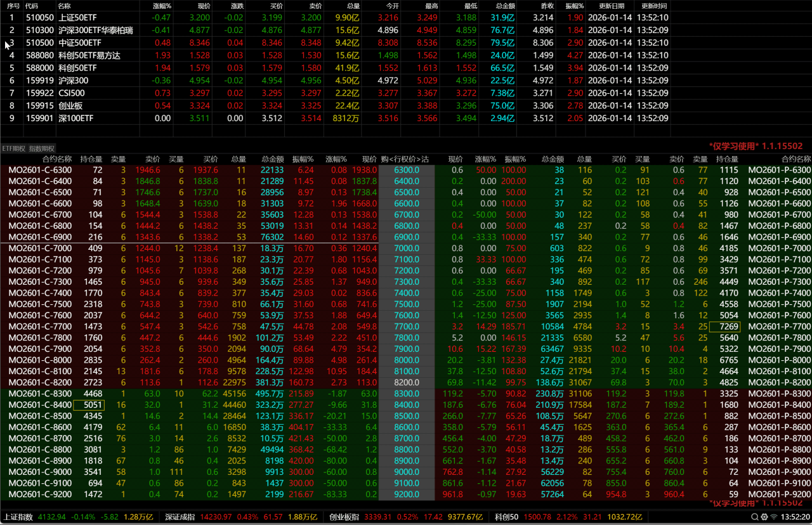Sort by 涨幅% column in ETF table

[x=162, y=6]
